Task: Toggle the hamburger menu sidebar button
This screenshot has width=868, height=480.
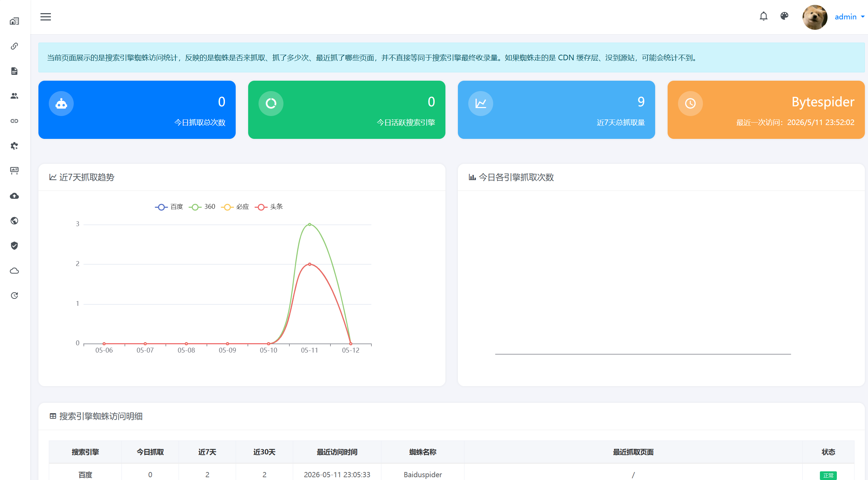Action: [x=46, y=17]
